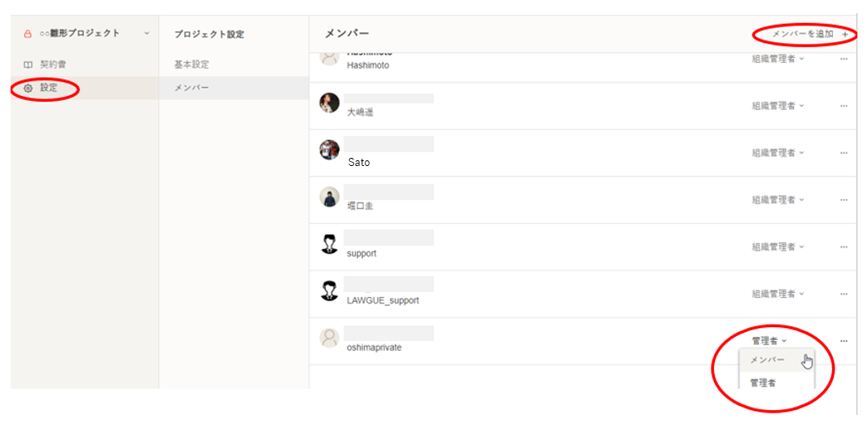Click Sato's profile avatar
The width and height of the screenshot is (868, 424).
(x=330, y=150)
